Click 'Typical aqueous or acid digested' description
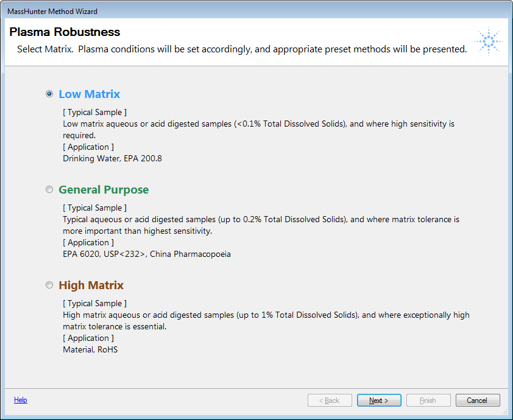 click(261, 225)
